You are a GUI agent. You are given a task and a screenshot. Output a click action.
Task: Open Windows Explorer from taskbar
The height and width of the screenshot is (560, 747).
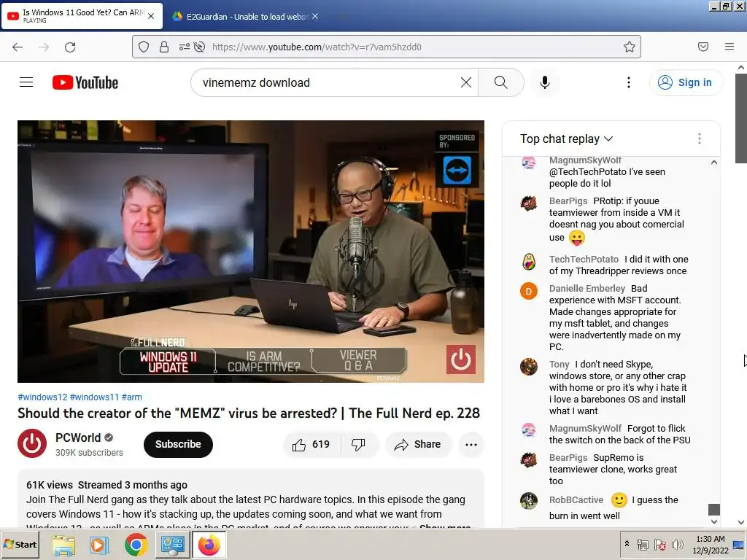coord(63,545)
